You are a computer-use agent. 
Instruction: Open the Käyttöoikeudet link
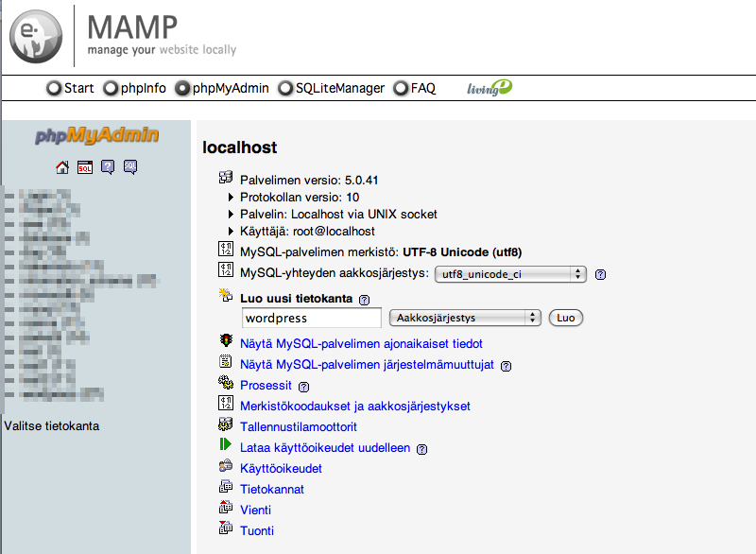coord(281,468)
